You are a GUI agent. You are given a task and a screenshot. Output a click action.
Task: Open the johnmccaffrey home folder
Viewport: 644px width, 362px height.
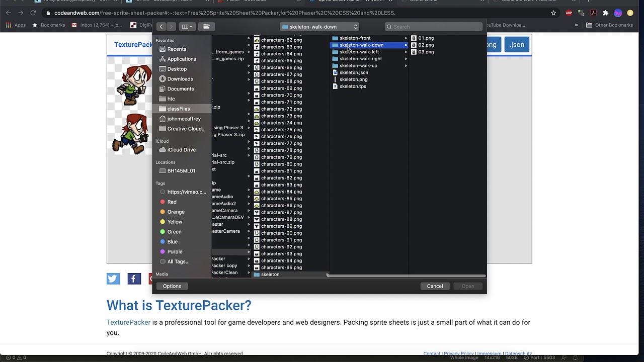[184, 119]
